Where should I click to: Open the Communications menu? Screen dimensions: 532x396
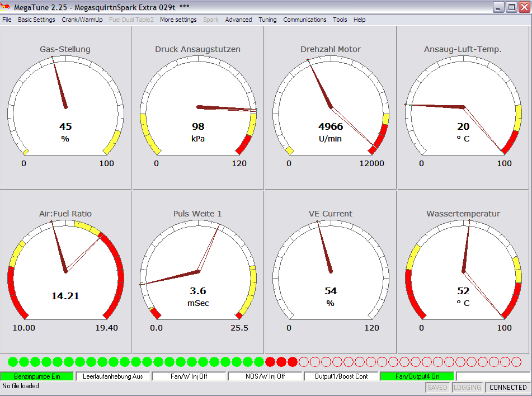coord(305,20)
